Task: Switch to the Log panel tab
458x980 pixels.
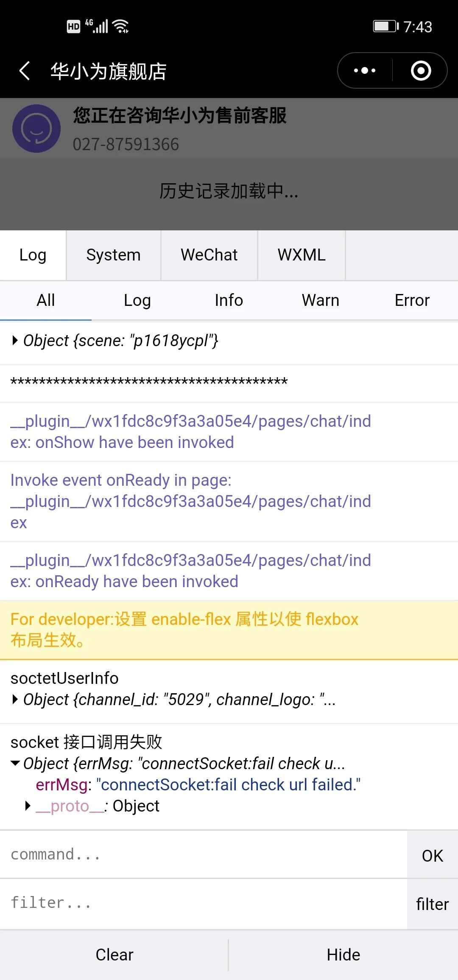Action: coord(33,255)
